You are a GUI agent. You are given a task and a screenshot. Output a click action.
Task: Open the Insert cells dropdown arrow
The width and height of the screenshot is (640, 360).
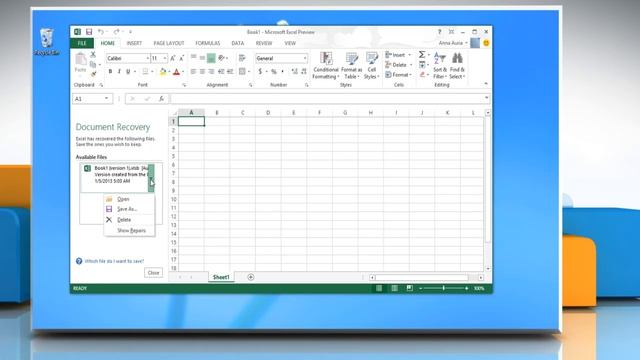(410, 55)
